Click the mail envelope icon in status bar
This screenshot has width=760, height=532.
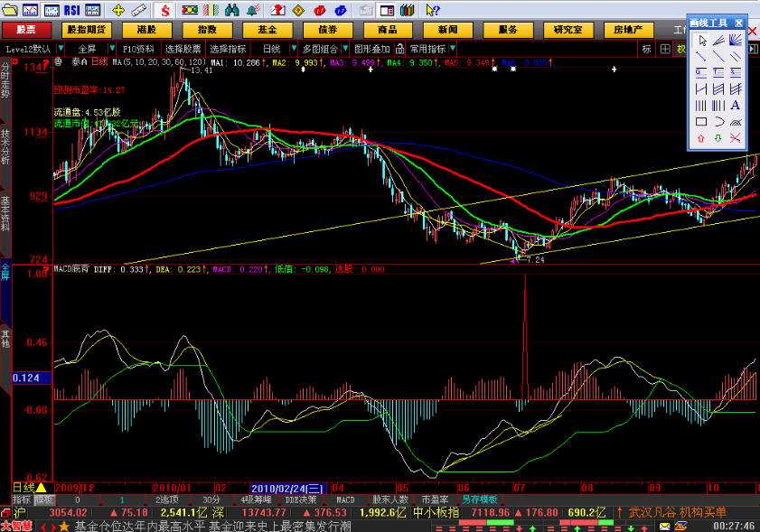click(665, 527)
